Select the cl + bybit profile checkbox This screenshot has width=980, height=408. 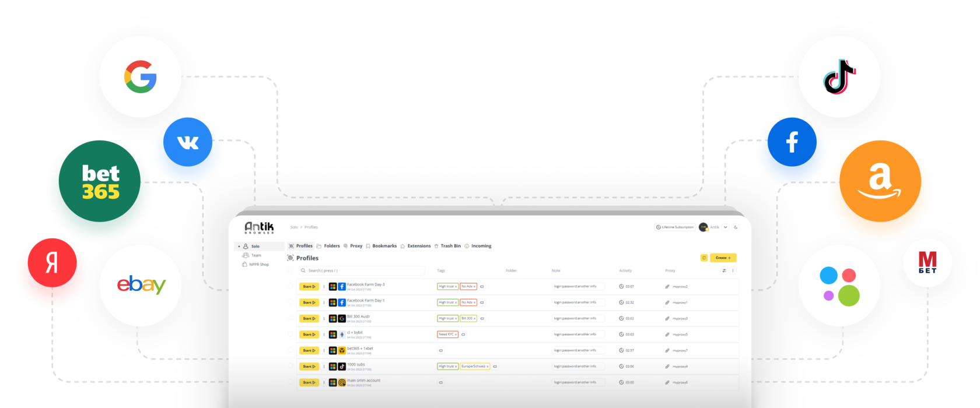(x=290, y=335)
